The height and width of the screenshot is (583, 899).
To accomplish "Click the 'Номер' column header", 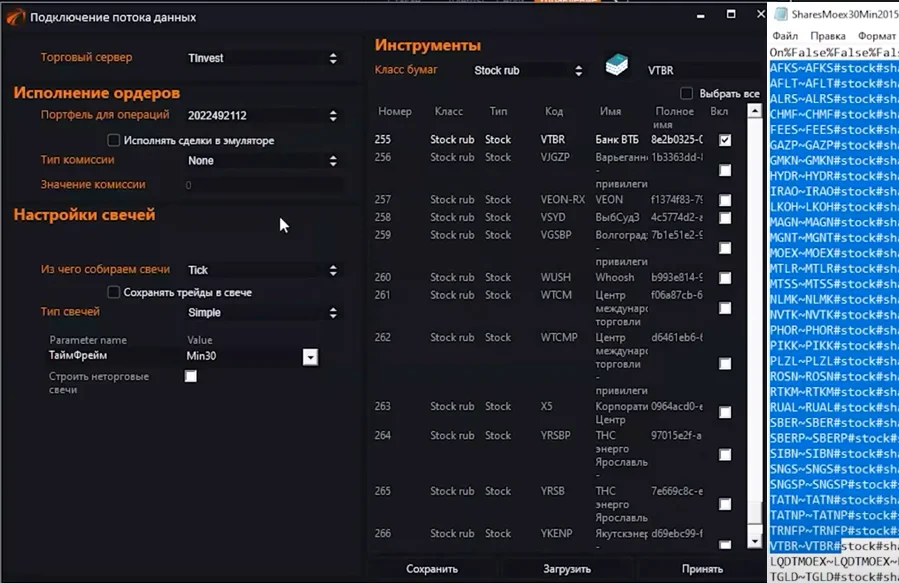I will (395, 111).
